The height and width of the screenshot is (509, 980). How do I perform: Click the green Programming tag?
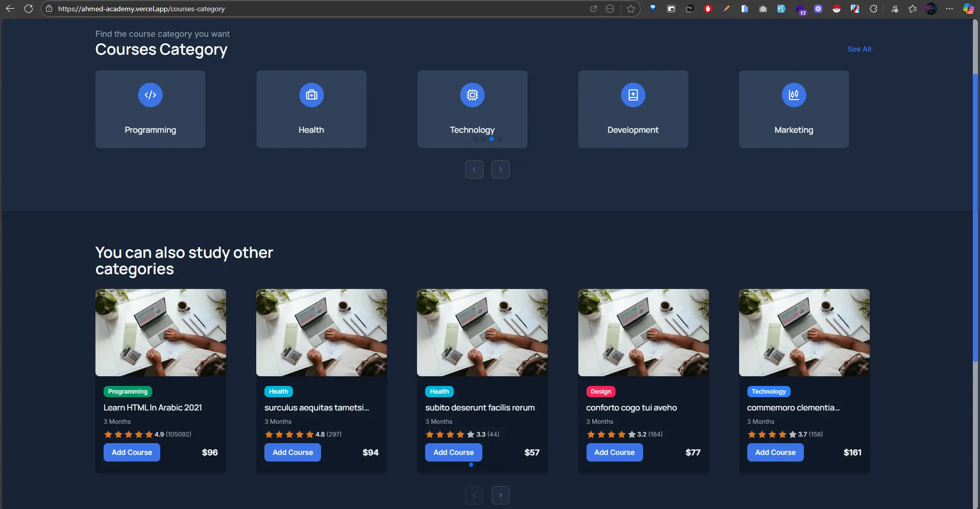coord(128,392)
